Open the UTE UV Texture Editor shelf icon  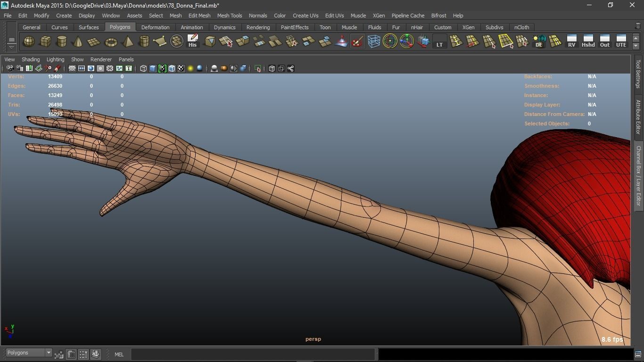tap(621, 41)
